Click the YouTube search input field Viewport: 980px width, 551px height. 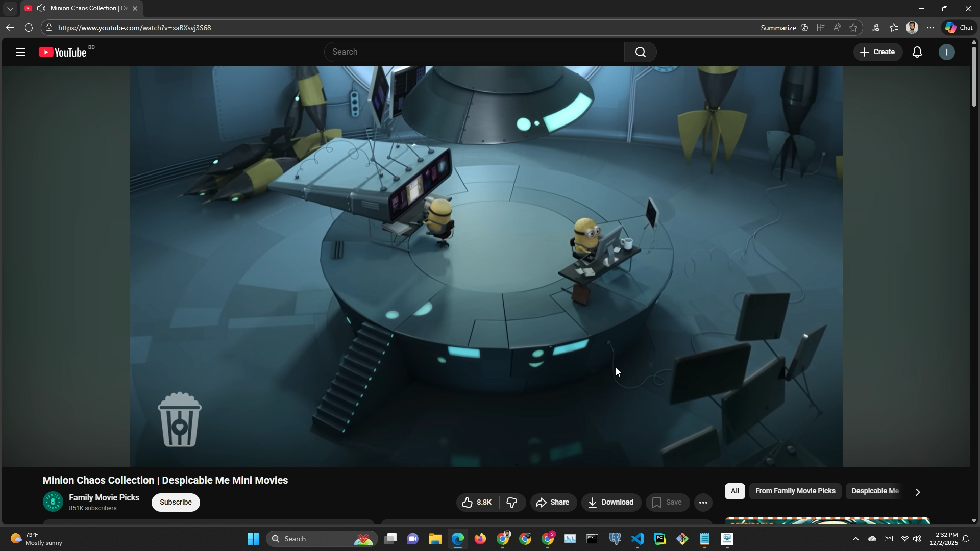tap(475, 52)
